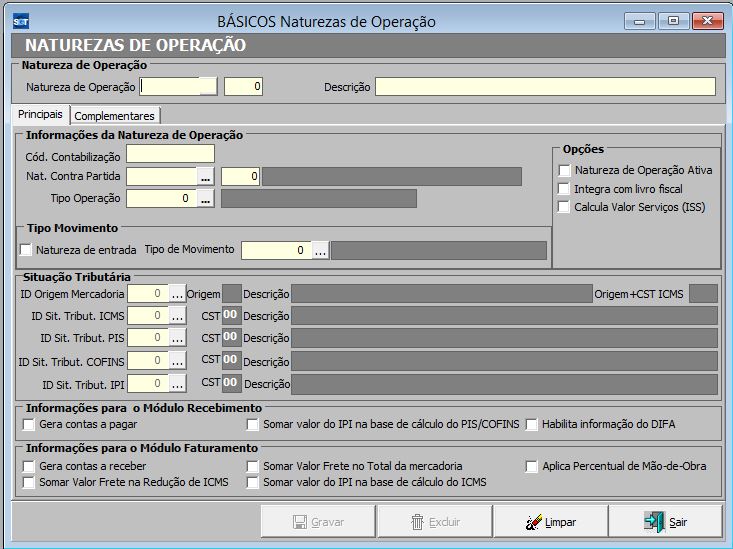
Task: Switch to the Complementares tab
Action: point(114,116)
